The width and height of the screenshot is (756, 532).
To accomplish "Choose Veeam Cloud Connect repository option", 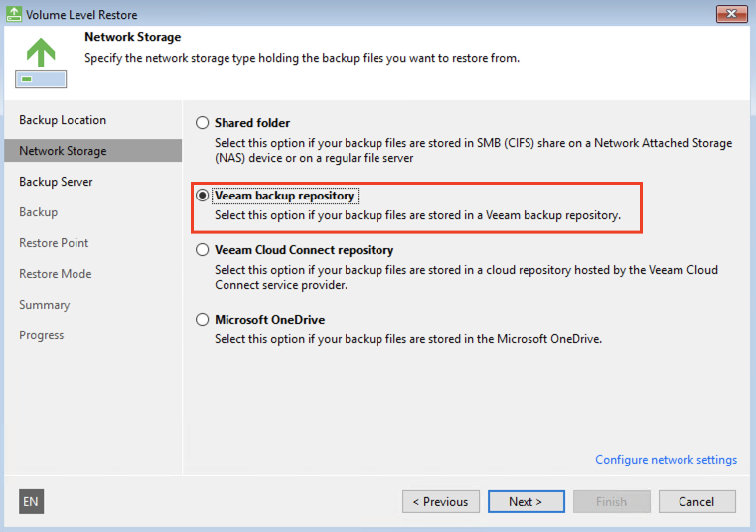I will [x=203, y=250].
